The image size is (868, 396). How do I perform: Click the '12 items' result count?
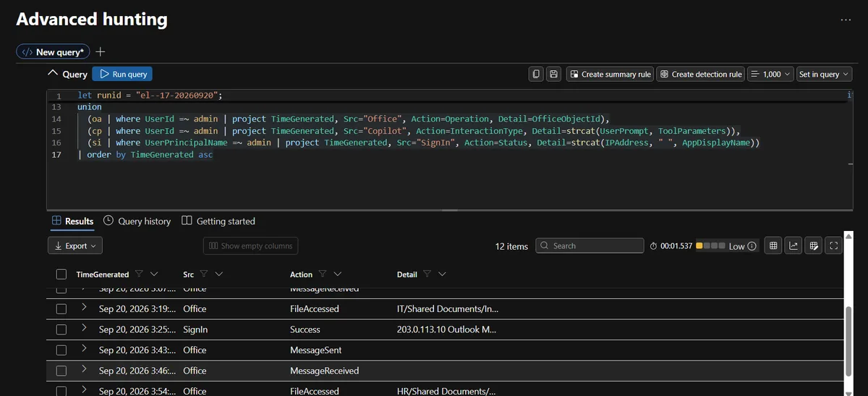pos(511,246)
